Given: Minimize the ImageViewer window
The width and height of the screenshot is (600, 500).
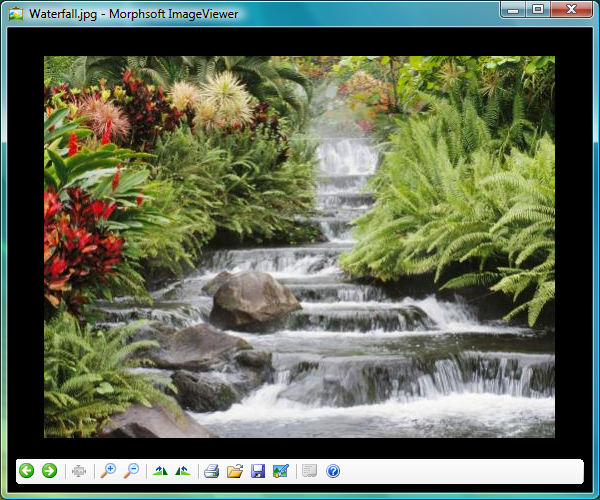Looking at the screenshot, I should pyautogui.click(x=513, y=10).
